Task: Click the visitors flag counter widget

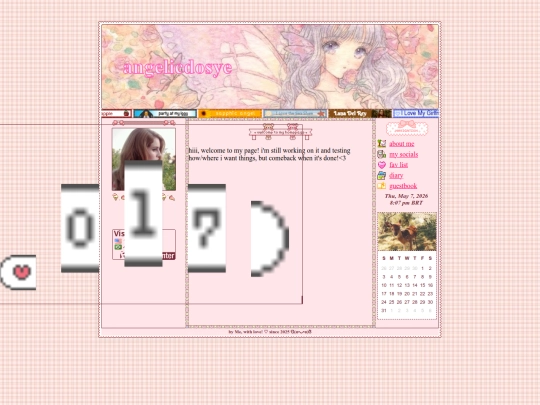Action: click(144, 244)
